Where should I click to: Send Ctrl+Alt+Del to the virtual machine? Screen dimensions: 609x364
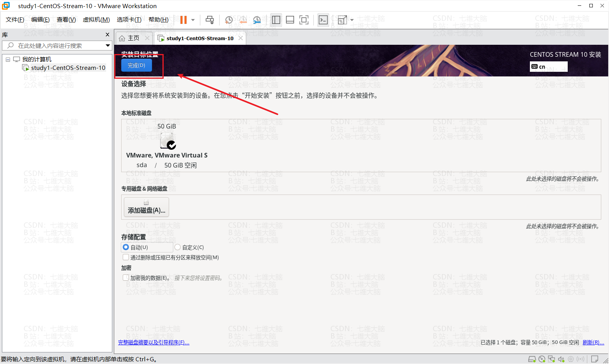210,20
